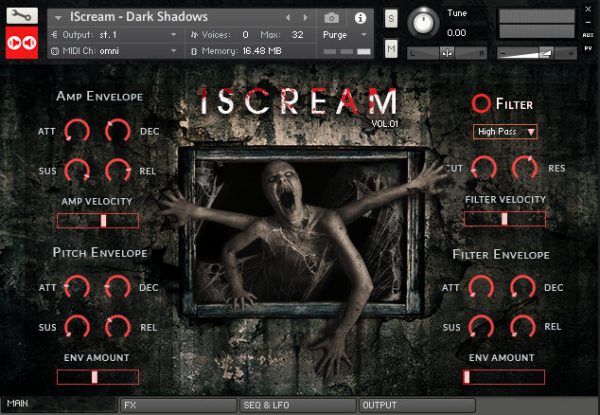Screen dimensions: 600x415
Task: Click the camera snapshot icon
Action: [333, 17]
